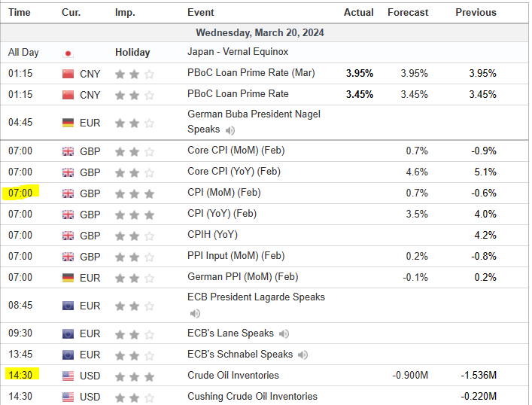The height and width of the screenshot is (405, 532).
Task: Click the Previous column header
Action: pyautogui.click(x=476, y=13)
